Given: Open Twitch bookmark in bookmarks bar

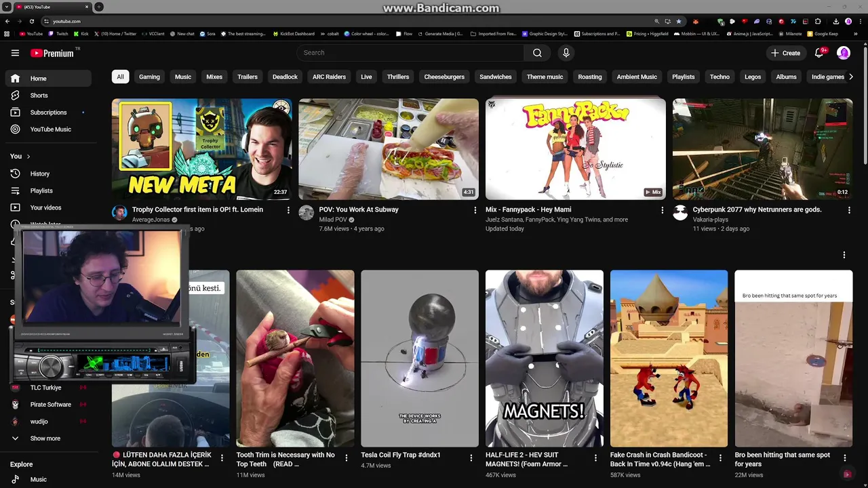Looking at the screenshot, I should coord(58,34).
